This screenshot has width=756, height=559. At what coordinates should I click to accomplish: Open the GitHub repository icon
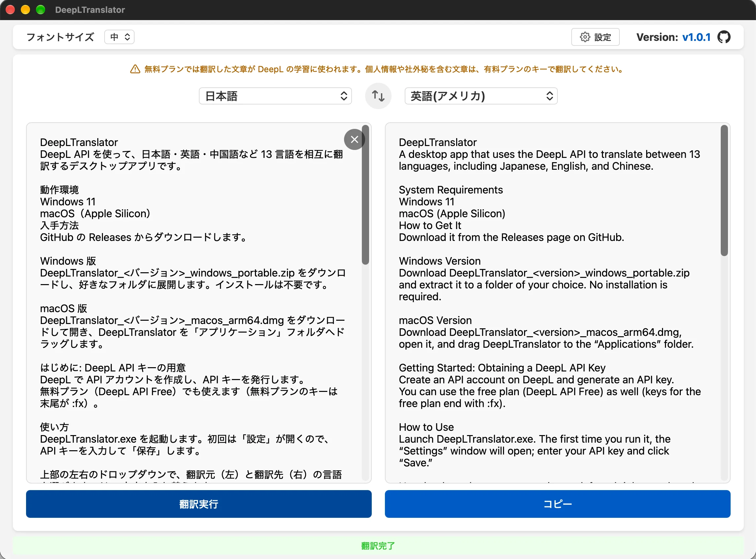[724, 37]
